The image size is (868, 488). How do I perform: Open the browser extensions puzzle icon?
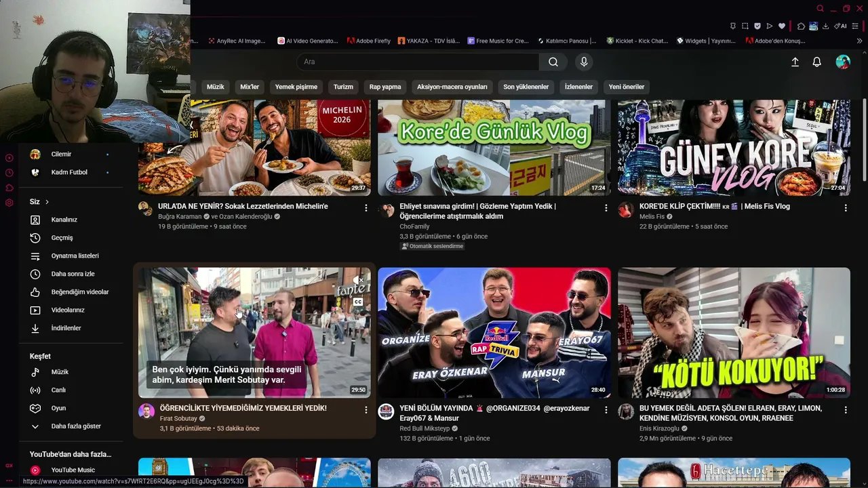(x=801, y=26)
